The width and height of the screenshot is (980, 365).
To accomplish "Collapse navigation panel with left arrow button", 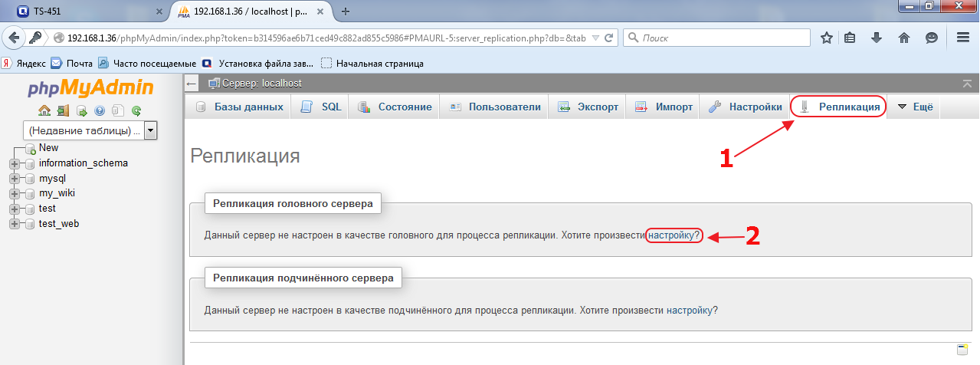I will pos(192,83).
